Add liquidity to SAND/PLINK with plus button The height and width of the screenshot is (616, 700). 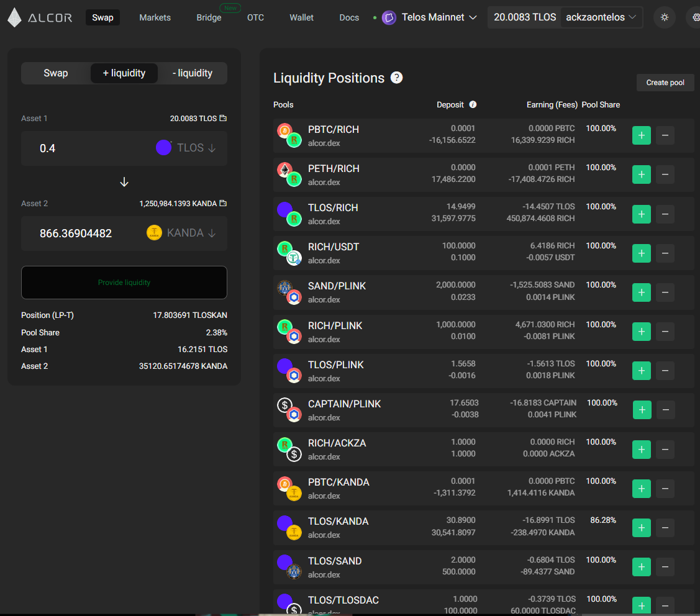pos(642,292)
